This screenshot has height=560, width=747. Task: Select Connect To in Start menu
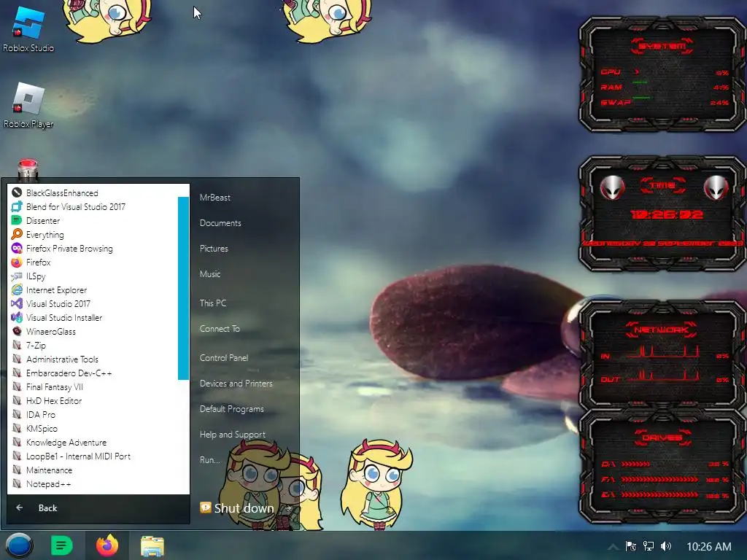tap(220, 329)
